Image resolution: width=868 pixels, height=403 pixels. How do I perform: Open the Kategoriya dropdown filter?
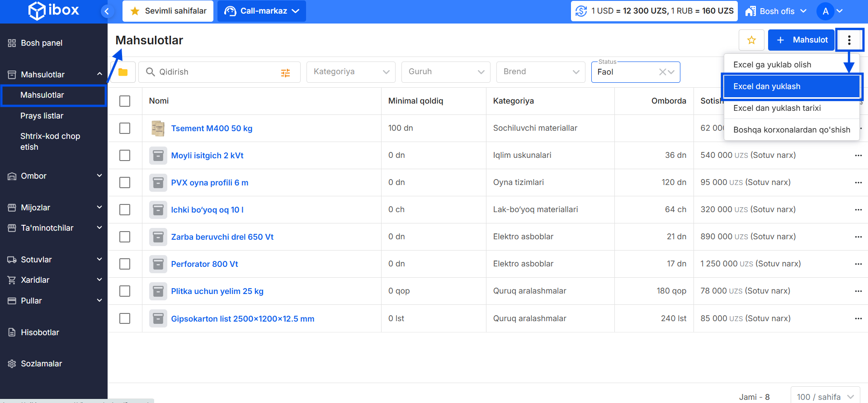coord(350,72)
